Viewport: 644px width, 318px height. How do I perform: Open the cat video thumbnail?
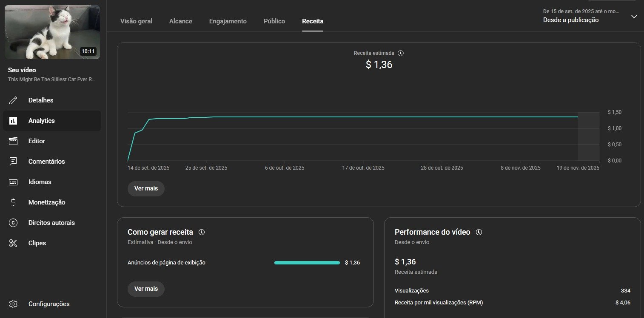point(52,32)
